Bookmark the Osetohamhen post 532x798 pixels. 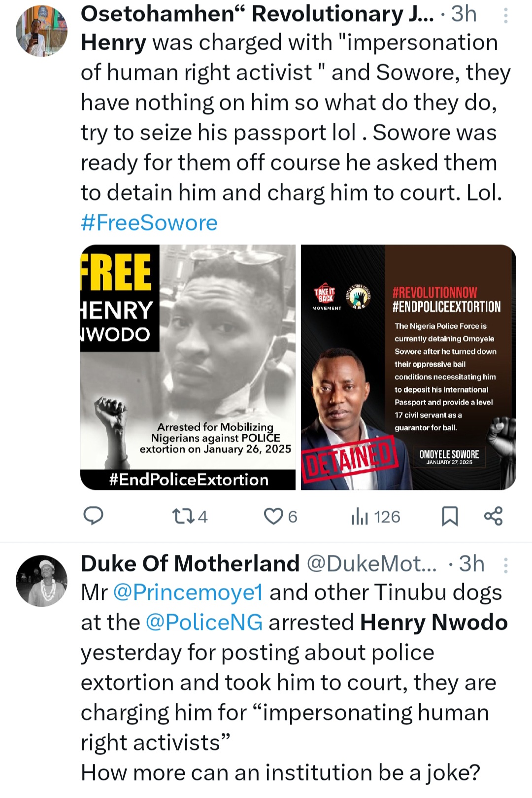pyautogui.click(x=449, y=516)
